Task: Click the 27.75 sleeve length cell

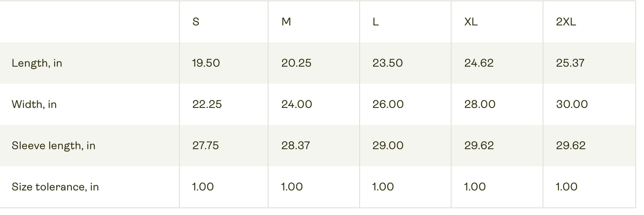Action: tap(205, 146)
